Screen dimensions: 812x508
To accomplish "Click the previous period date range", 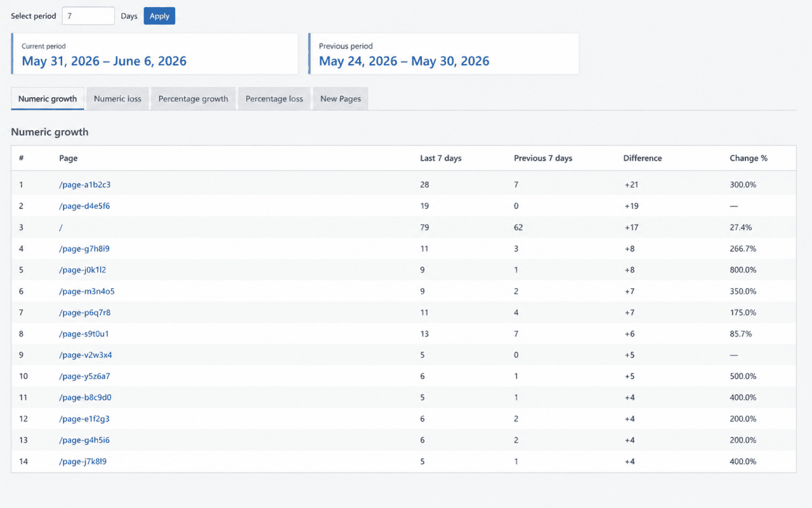I will [404, 62].
